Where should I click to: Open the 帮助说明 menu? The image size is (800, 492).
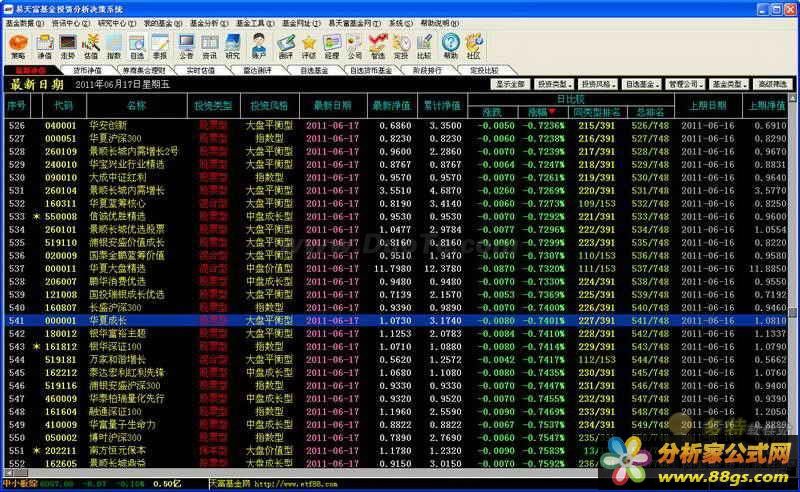(x=440, y=23)
